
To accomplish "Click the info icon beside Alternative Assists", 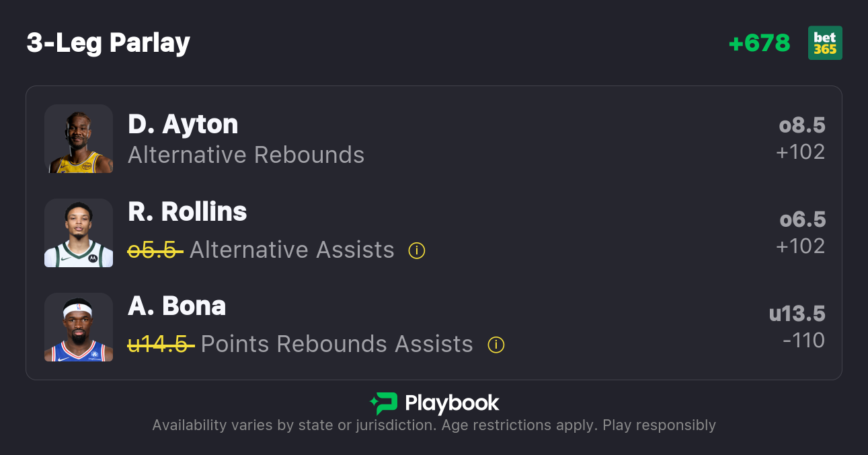I will pos(417,251).
